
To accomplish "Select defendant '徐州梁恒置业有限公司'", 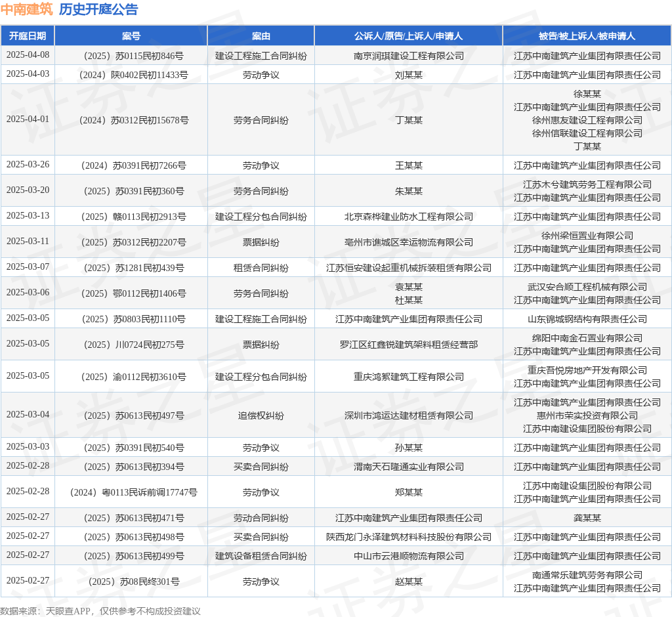I will click(x=587, y=236).
